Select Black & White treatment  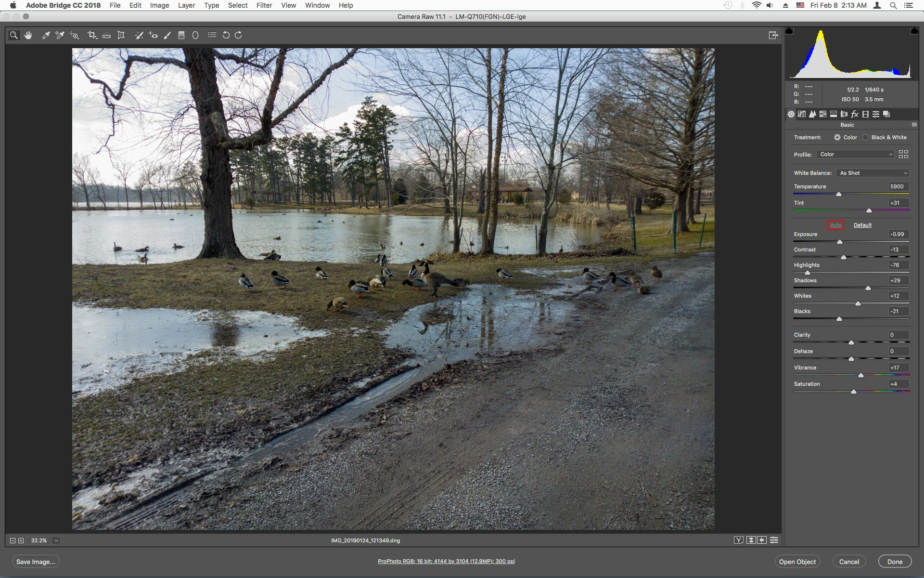click(865, 137)
